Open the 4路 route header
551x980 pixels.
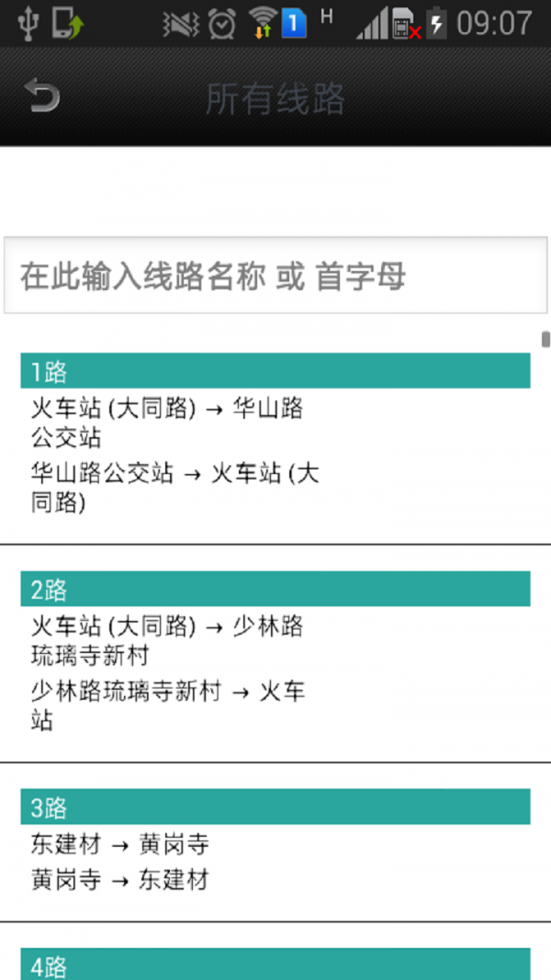tap(275, 964)
